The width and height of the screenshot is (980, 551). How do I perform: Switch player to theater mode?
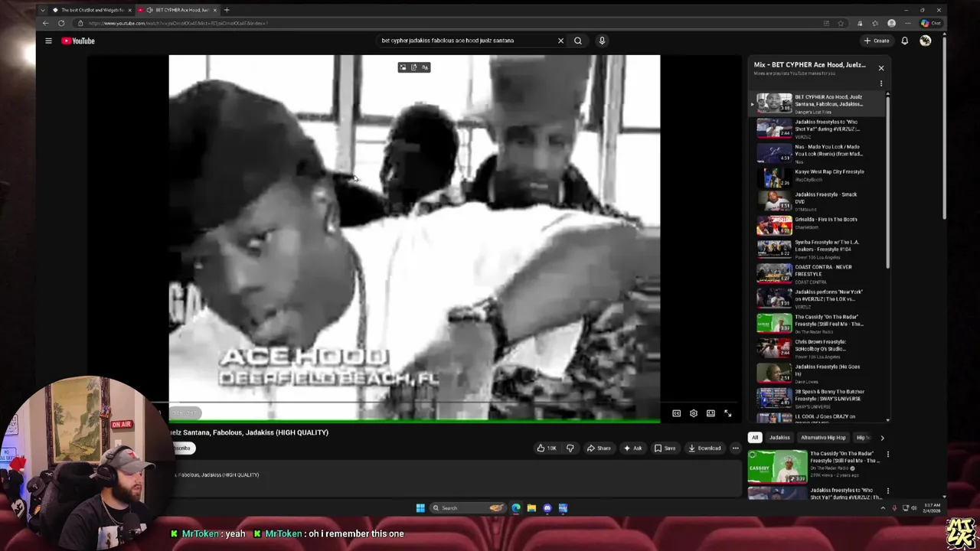pyautogui.click(x=710, y=413)
